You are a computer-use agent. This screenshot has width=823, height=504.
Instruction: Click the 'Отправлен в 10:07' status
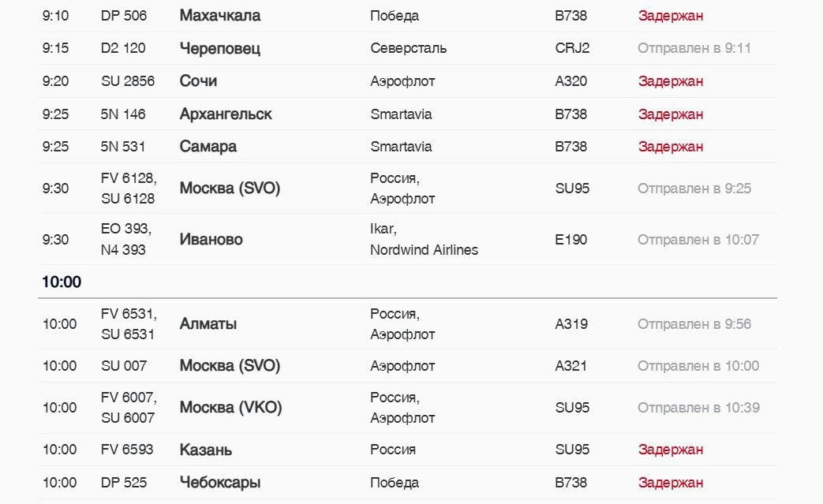(698, 240)
